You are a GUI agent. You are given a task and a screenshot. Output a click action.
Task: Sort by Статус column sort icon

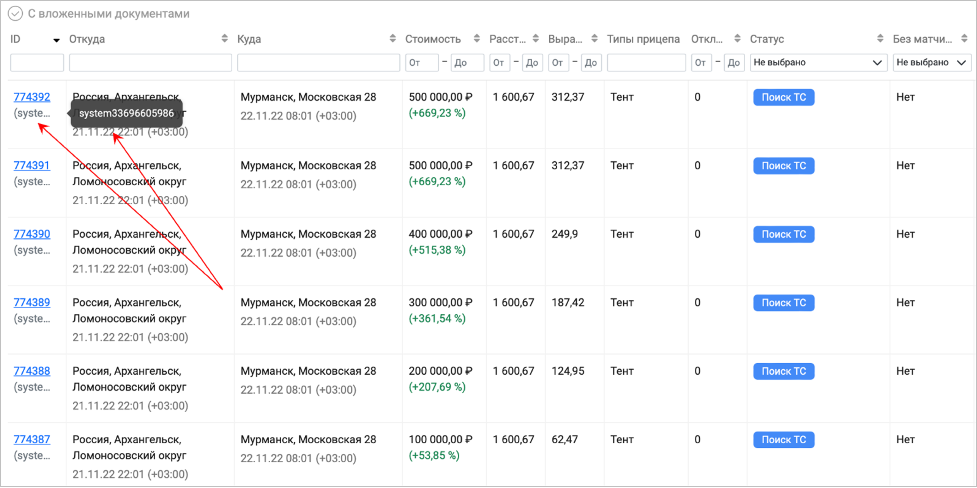pyautogui.click(x=880, y=39)
